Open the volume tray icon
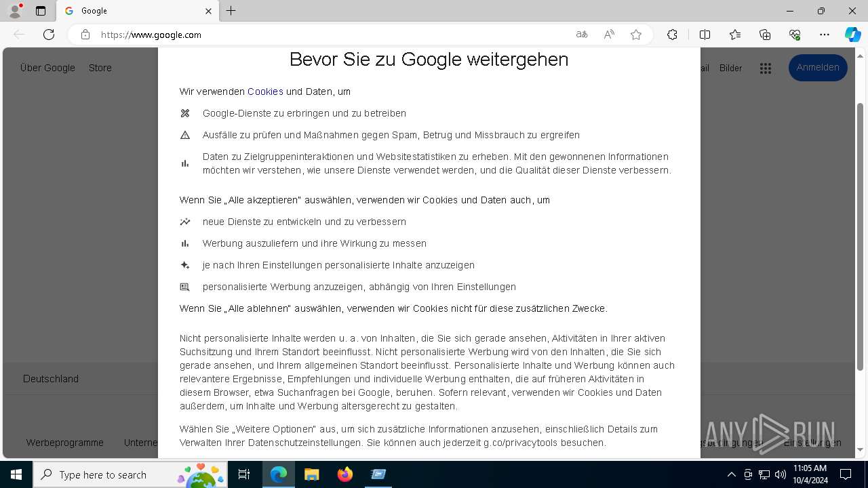Screen dimensions: 868x488 tap(781, 474)
